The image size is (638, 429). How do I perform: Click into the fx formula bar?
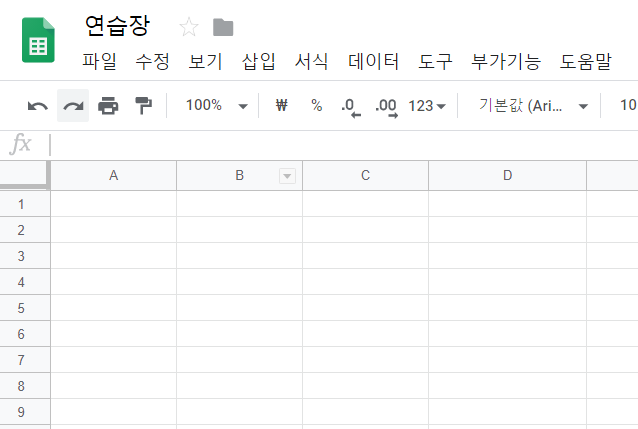[x=342, y=145]
